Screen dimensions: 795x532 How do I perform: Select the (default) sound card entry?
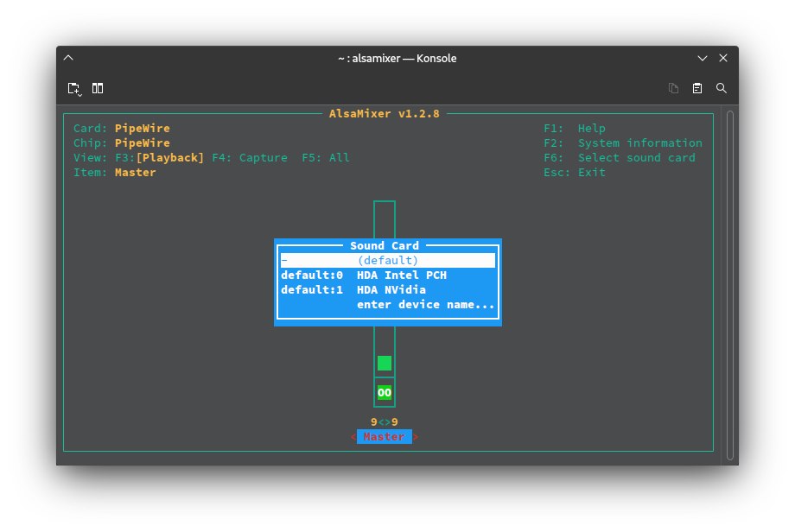pyautogui.click(x=388, y=261)
